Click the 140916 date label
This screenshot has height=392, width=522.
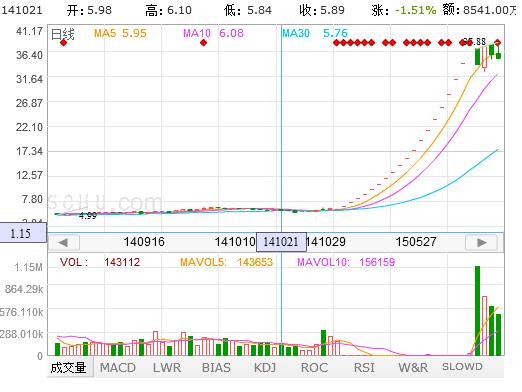pos(144,242)
